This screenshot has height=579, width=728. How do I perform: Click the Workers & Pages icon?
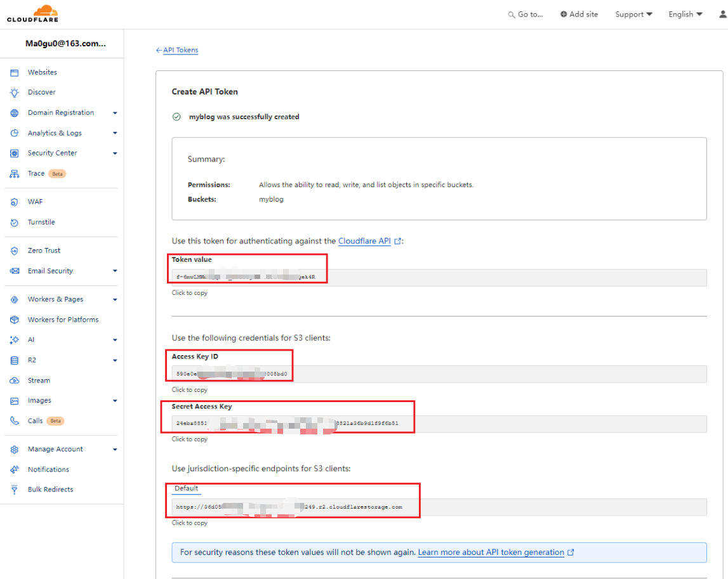15,300
